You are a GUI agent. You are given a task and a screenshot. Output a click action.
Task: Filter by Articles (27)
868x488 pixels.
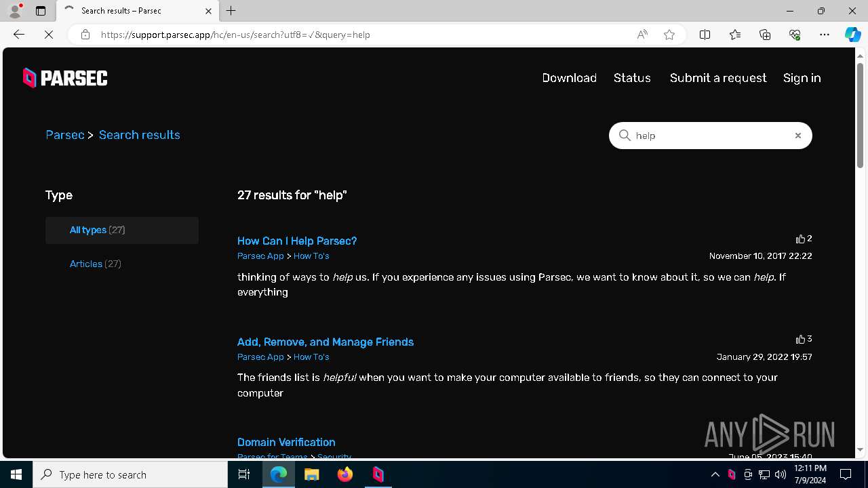(x=96, y=264)
